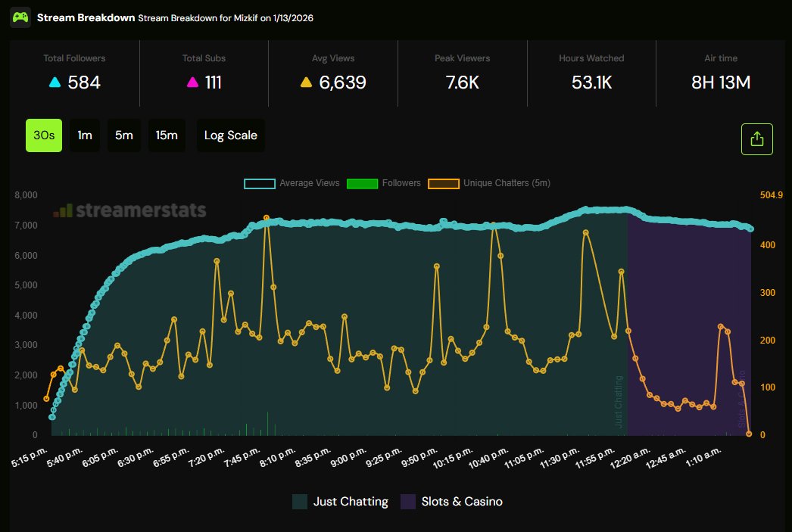792x532 pixels.
Task: Click the first orange chatters data point
Action: coord(46,399)
